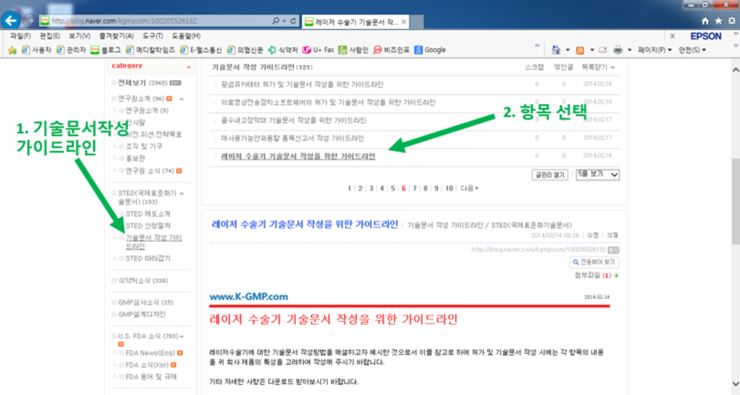Open the 편집(E) menu
The height and width of the screenshot is (395, 740).
(50, 36)
